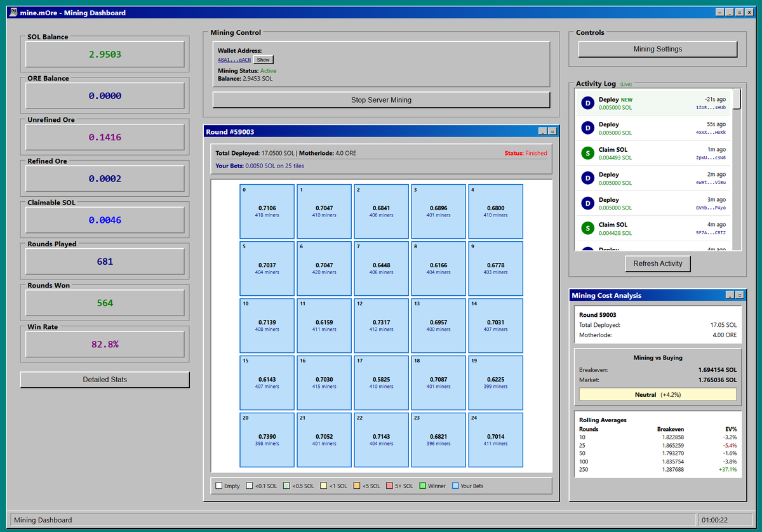Click the Winner legend color swatch
The width and height of the screenshot is (762, 532).
[422, 486]
